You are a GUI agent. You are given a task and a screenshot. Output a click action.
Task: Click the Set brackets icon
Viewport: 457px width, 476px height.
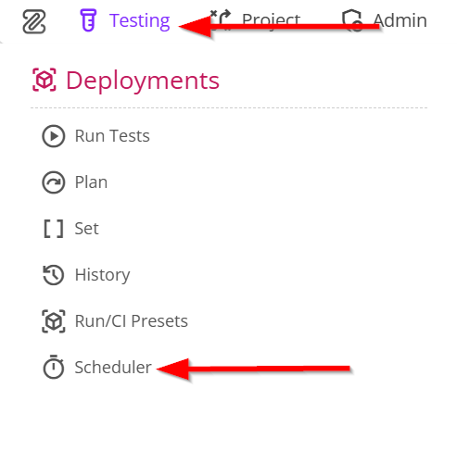click(x=54, y=229)
